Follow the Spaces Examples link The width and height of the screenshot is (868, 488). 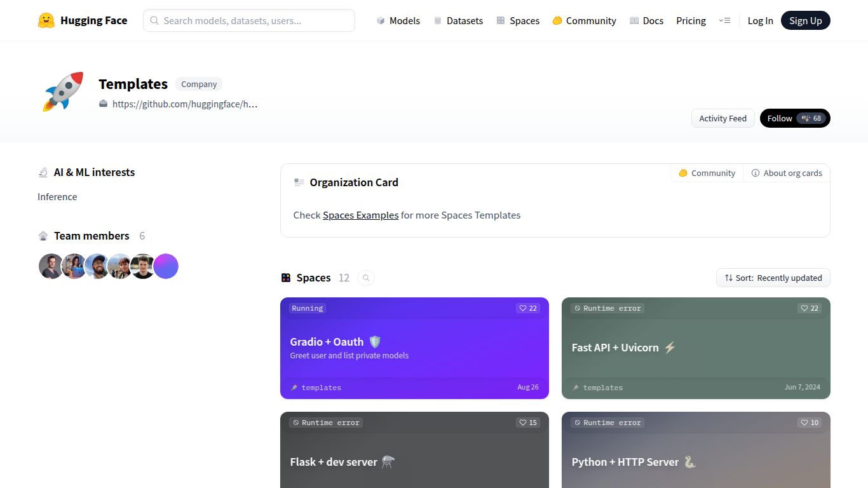pyautogui.click(x=360, y=215)
